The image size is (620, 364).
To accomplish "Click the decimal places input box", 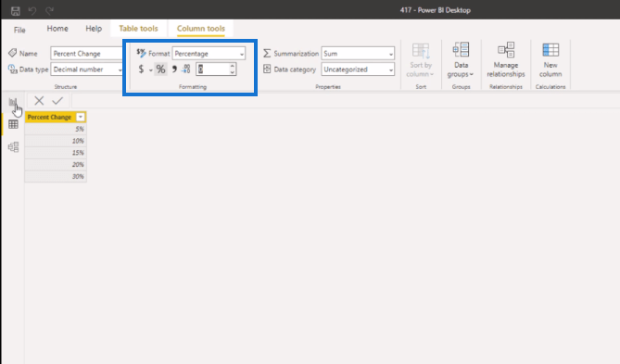I will click(213, 69).
